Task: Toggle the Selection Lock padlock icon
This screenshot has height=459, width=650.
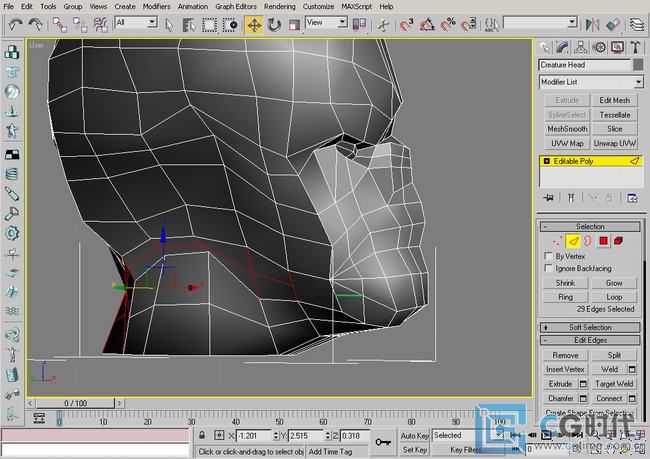Action: point(202,435)
